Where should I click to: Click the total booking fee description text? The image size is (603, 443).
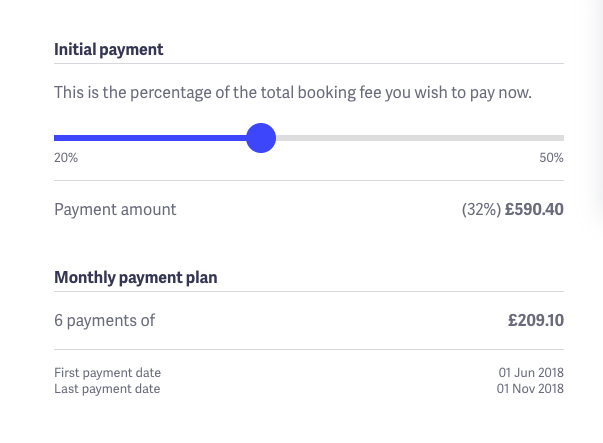292,93
